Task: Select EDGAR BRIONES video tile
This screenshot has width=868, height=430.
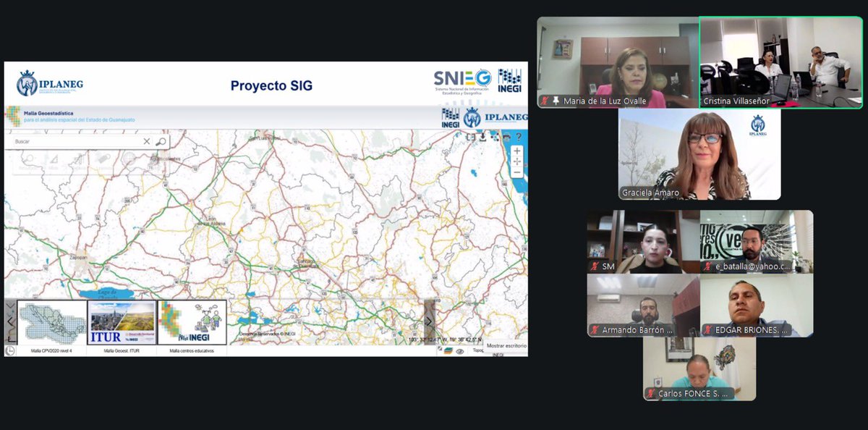Action: (757, 305)
